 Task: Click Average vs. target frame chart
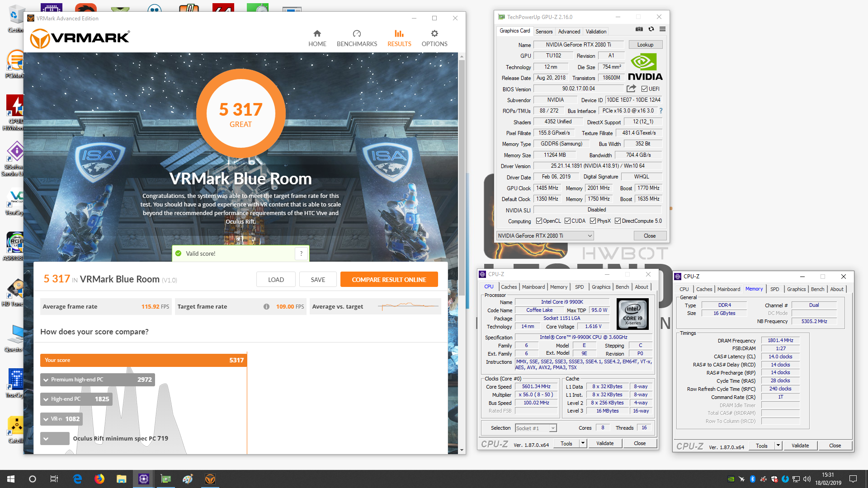coord(408,306)
